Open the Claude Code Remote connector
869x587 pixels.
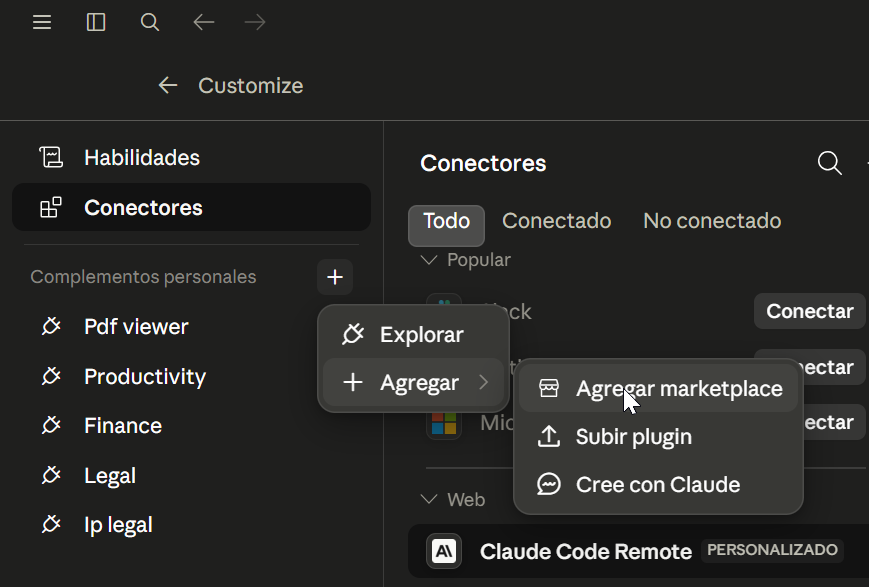click(x=638, y=552)
